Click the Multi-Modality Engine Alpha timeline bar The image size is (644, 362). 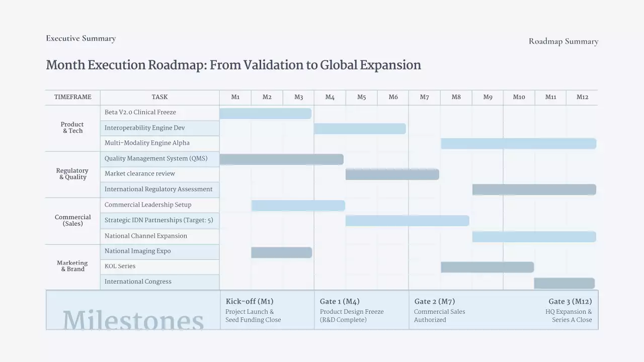click(518, 144)
